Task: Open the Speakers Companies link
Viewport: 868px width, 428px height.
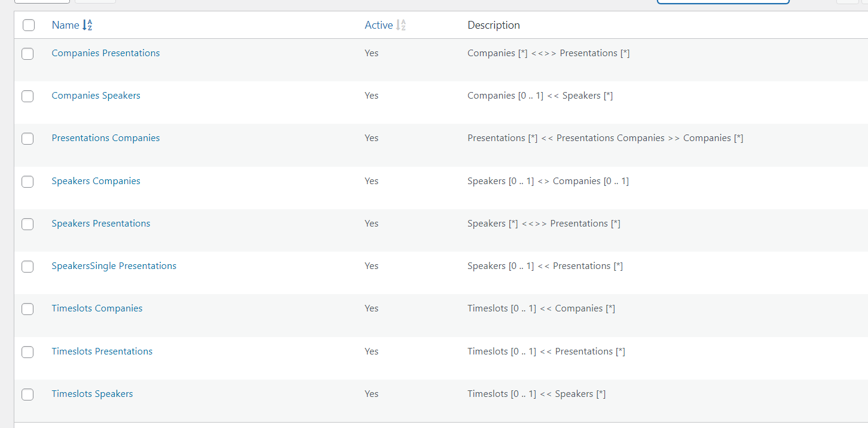Action: [x=96, y=181]
